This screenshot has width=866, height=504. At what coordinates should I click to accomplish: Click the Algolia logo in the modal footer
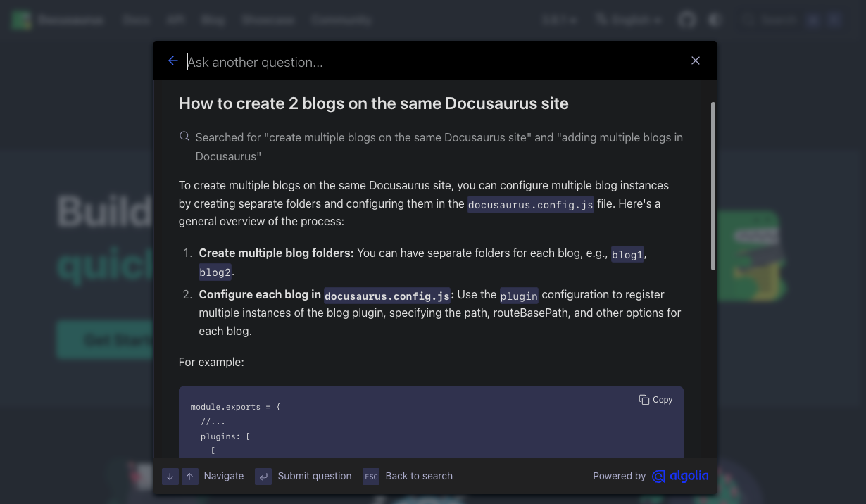pos(680,476)
